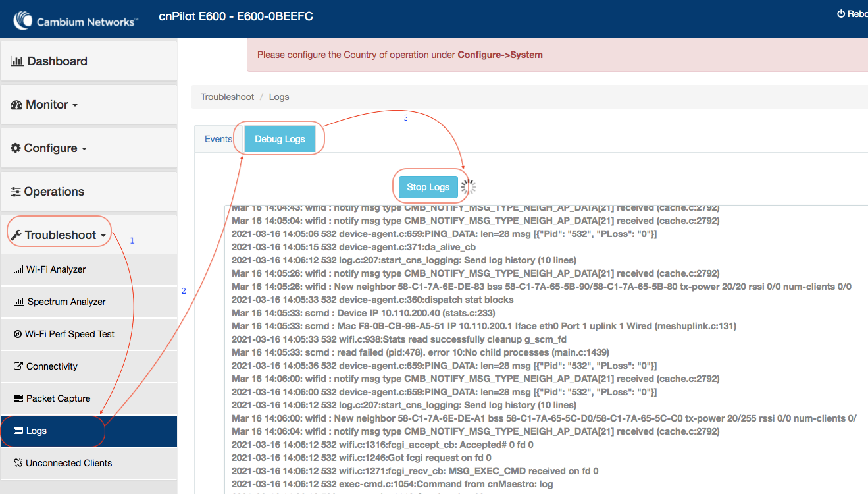Expand the Configure dropdown menu
The height and width of the screenshot is (494, 868).
pyautogui.click(x=50, y=148)
